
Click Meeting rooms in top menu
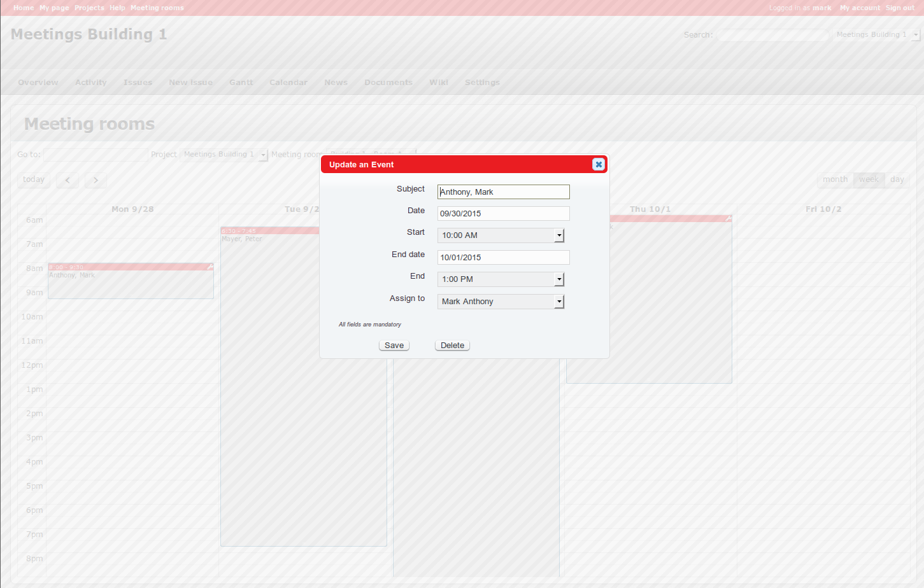coord(157,8)
